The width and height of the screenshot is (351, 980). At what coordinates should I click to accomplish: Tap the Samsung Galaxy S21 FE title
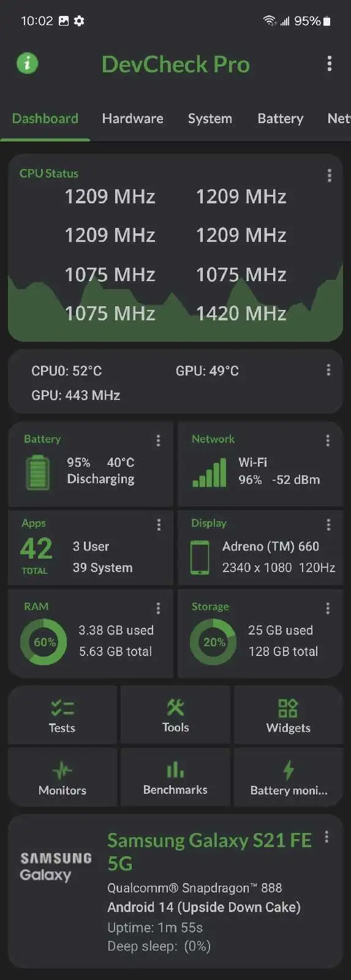pyautogui.click(x=209, y=851)
